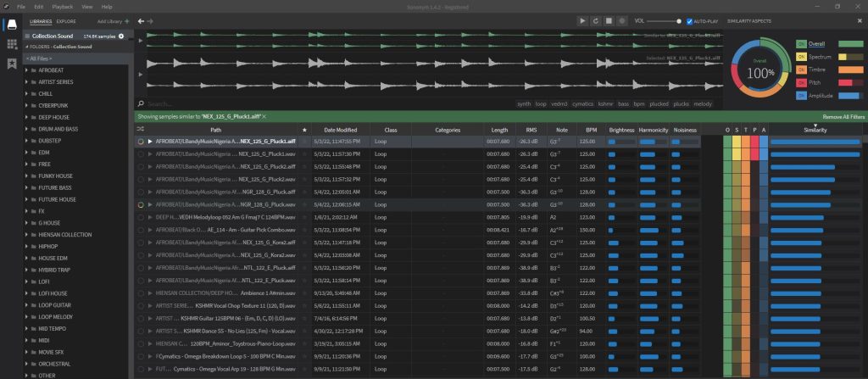Toggle the Overall aspect ON switch
The width and height of the screenshot is (868, 379).
[x=800, y=44]
